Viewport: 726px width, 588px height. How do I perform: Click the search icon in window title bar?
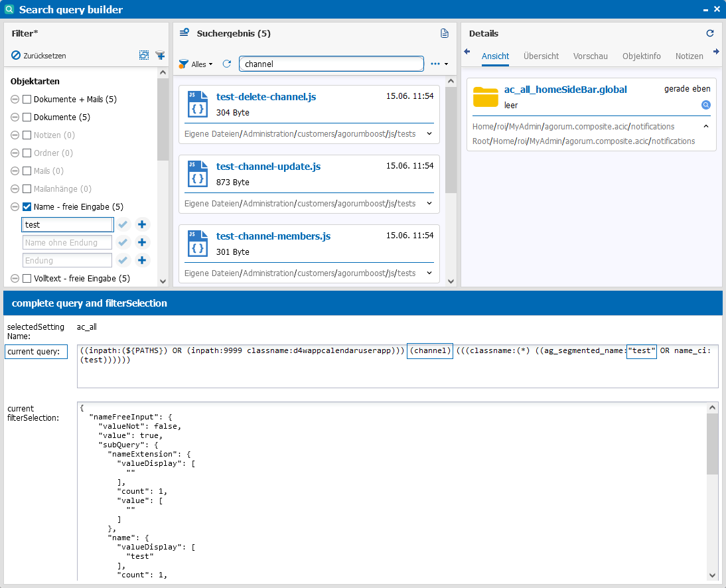[x=9, y=9]
